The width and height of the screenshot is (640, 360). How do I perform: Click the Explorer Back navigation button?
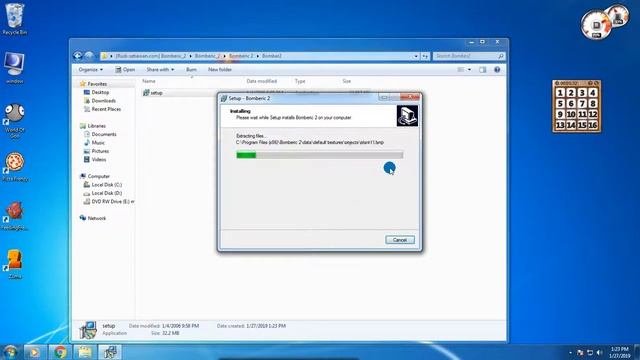point(78,56)
